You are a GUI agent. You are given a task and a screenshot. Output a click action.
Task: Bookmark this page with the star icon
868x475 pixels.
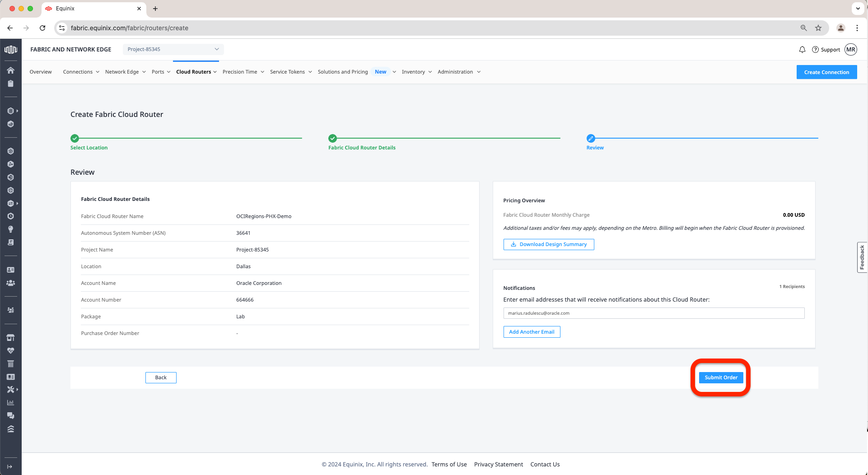coord(818,28)
